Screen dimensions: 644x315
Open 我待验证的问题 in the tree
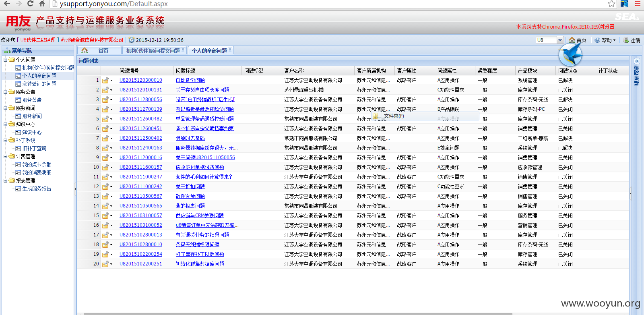(x=39, y=84)
